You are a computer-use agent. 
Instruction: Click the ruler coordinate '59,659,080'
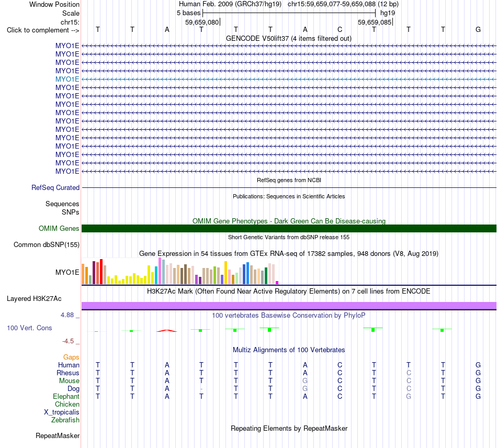[202, 22]
